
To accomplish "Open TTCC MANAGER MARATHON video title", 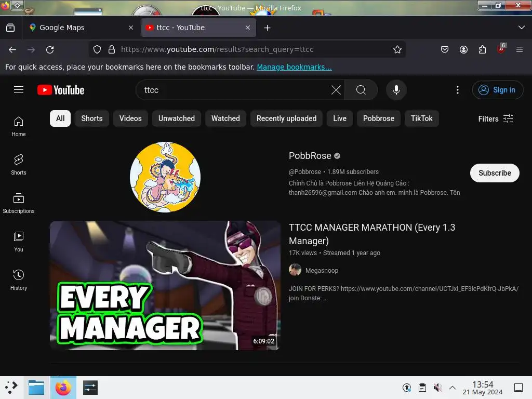I will tap(372, 234).
